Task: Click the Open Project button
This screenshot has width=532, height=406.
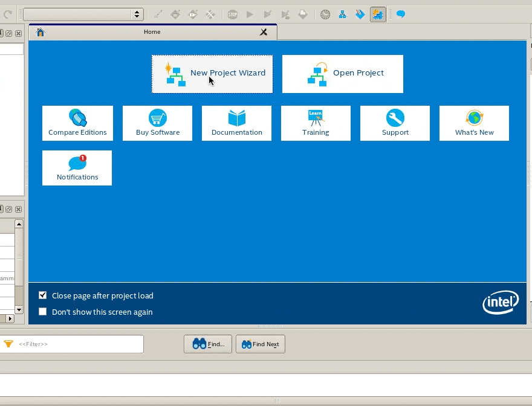Action: coord(343,74)
